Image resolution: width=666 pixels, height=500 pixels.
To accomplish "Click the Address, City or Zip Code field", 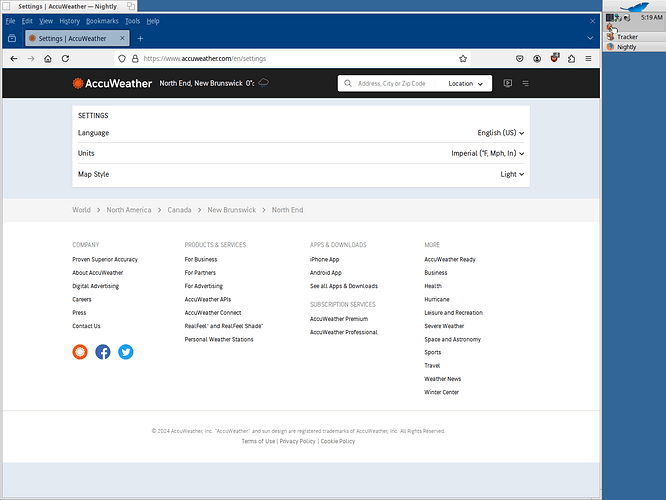I will point(392,84).
